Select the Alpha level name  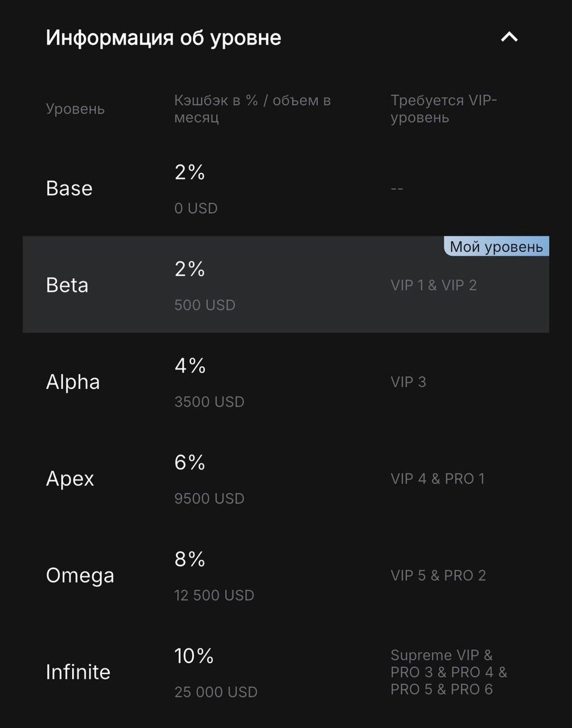pos(73,382)
